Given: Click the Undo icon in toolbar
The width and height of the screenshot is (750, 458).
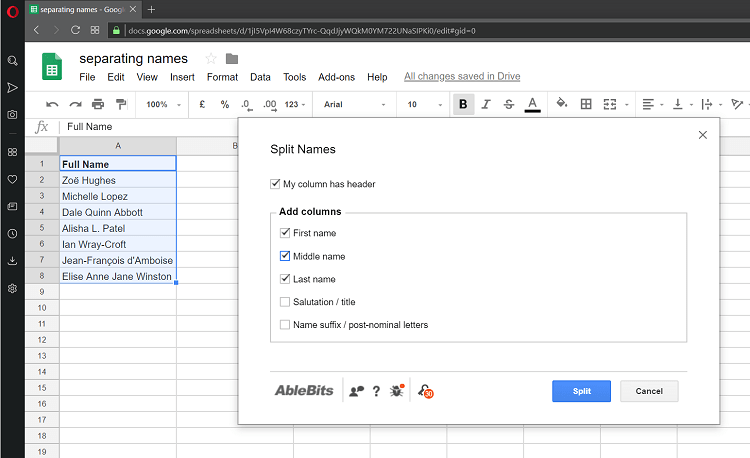Looking at the screenshot, I should tap(52, 104).
